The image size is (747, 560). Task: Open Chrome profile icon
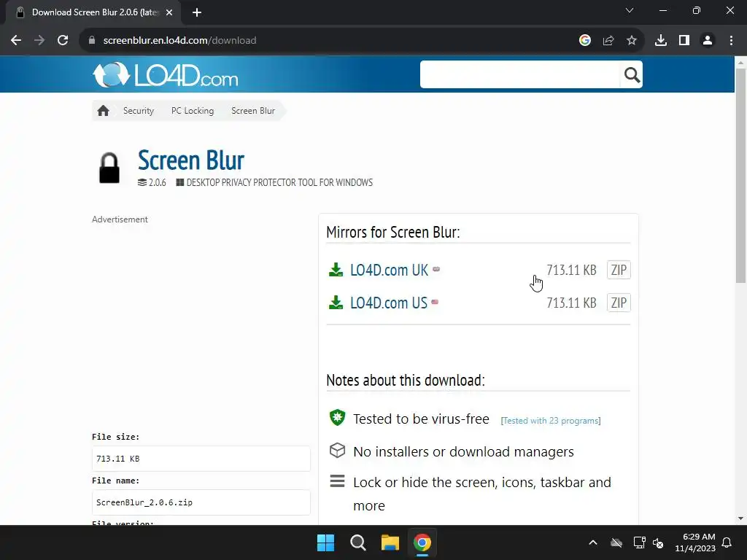pos(708,41)
